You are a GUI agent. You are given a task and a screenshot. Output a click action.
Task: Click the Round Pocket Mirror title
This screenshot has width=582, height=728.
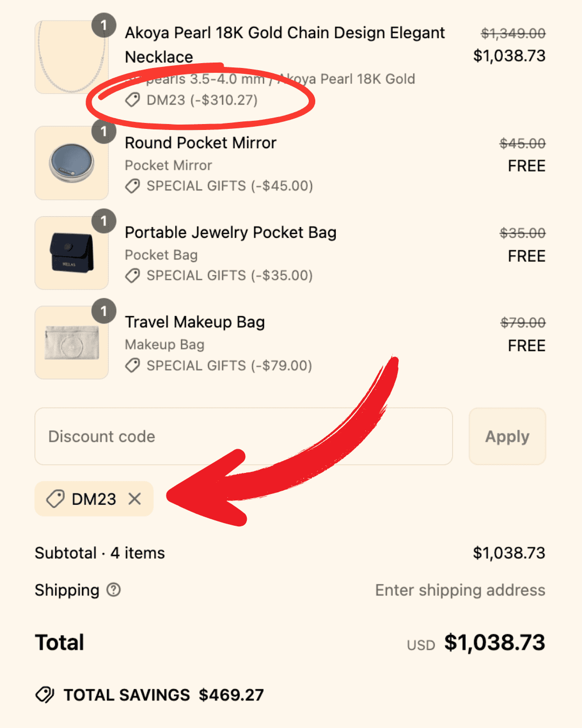point(200,143)
